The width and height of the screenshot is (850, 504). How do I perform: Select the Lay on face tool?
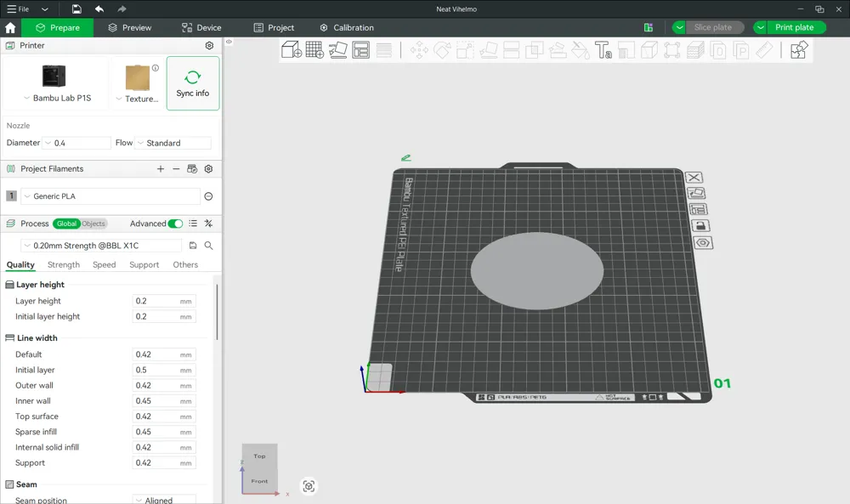click(x=489, y=50)
